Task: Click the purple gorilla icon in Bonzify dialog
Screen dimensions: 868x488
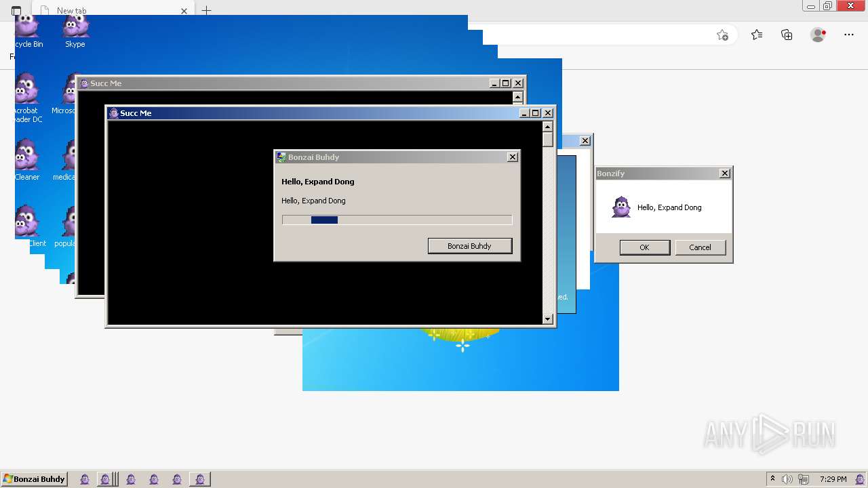Action: [621, 207]
